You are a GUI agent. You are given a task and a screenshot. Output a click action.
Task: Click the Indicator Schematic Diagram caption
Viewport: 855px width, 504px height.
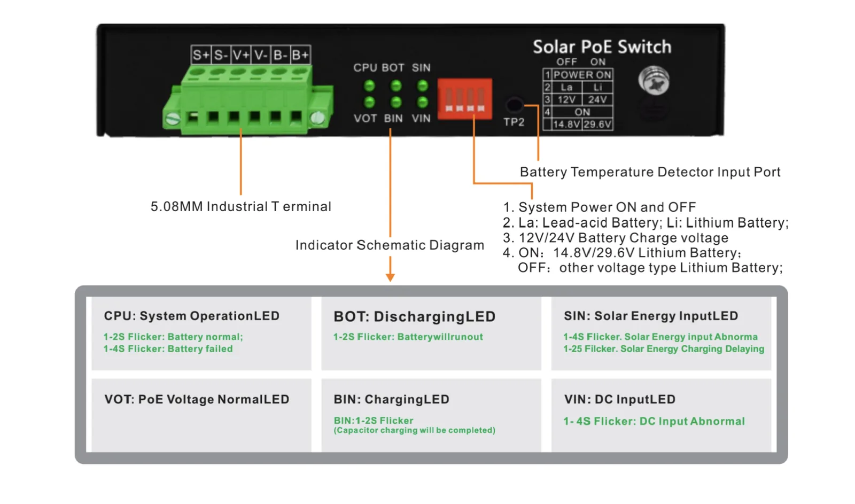[x=390, y=245]
